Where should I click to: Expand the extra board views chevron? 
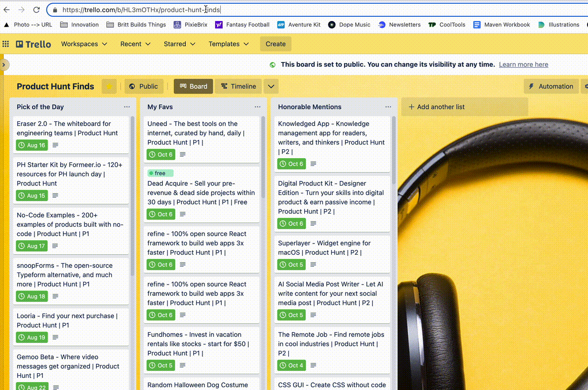(x=271, y=86)
